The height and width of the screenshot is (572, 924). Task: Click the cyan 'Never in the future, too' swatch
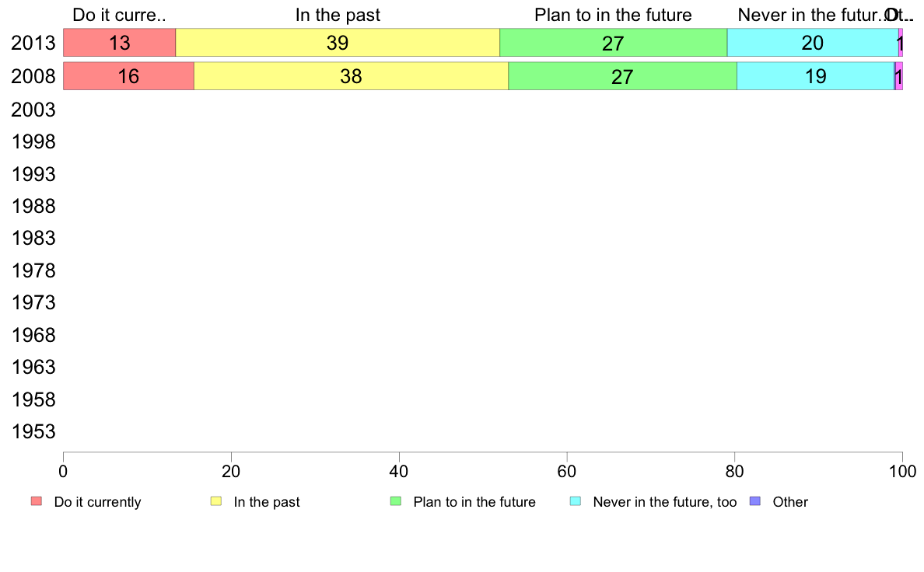coord(576,501)
